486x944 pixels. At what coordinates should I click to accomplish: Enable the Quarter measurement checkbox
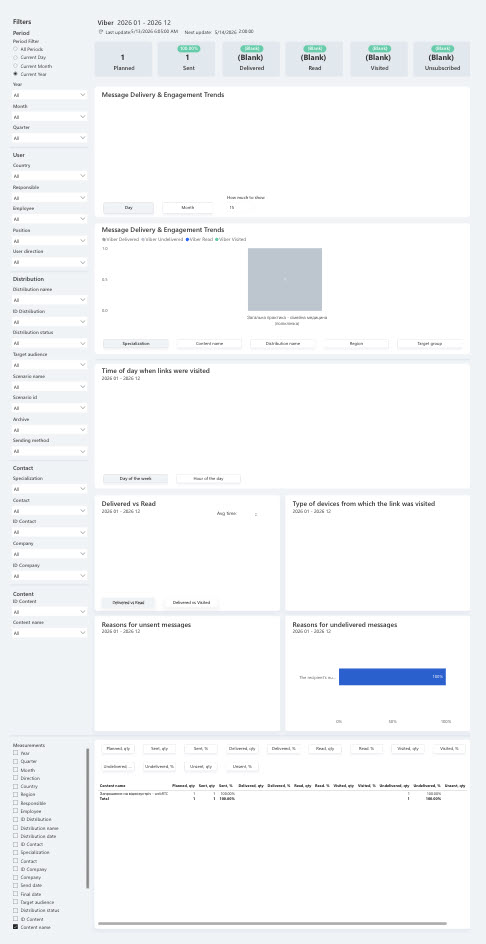16,762
